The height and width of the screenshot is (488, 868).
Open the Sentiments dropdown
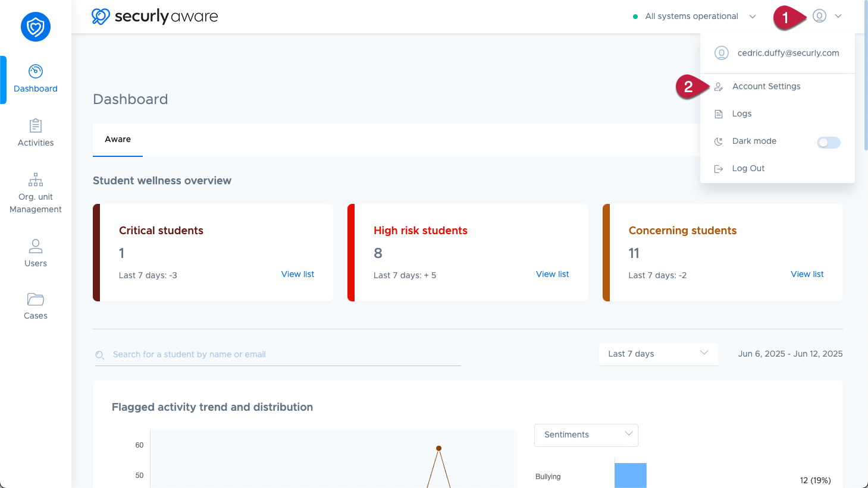coord(586,435)
